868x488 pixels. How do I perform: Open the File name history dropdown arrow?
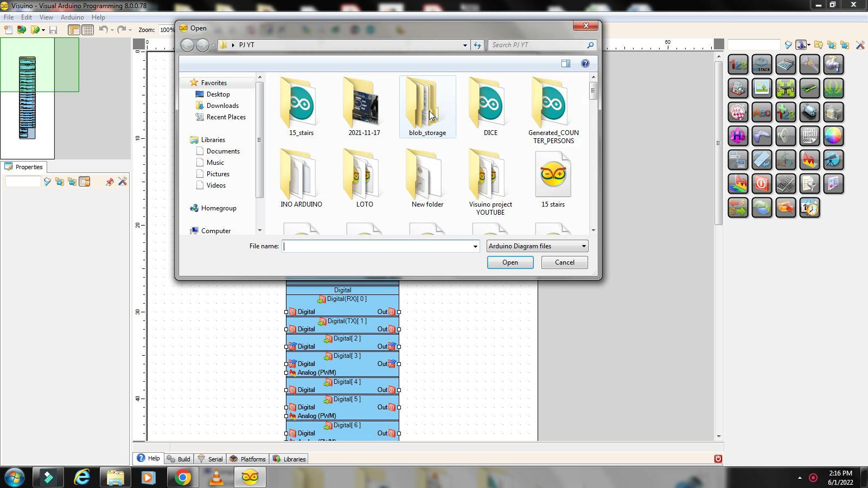[x=475, y=246]
